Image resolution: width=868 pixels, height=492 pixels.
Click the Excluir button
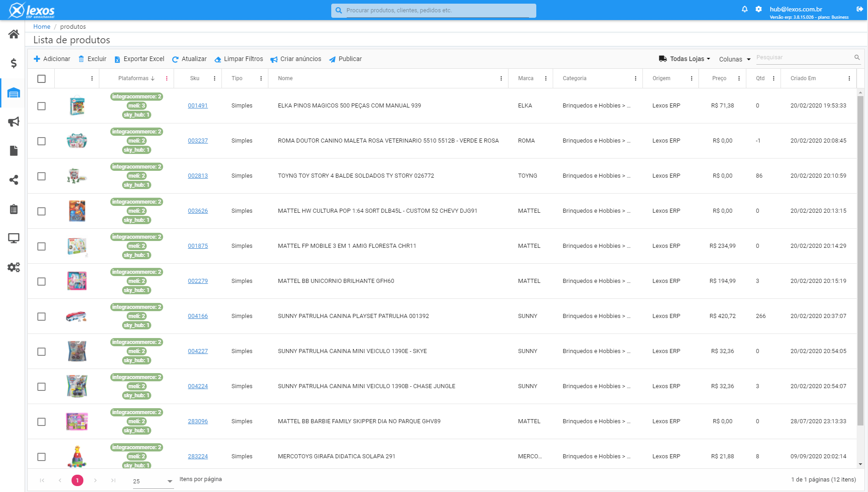(92, 59)
